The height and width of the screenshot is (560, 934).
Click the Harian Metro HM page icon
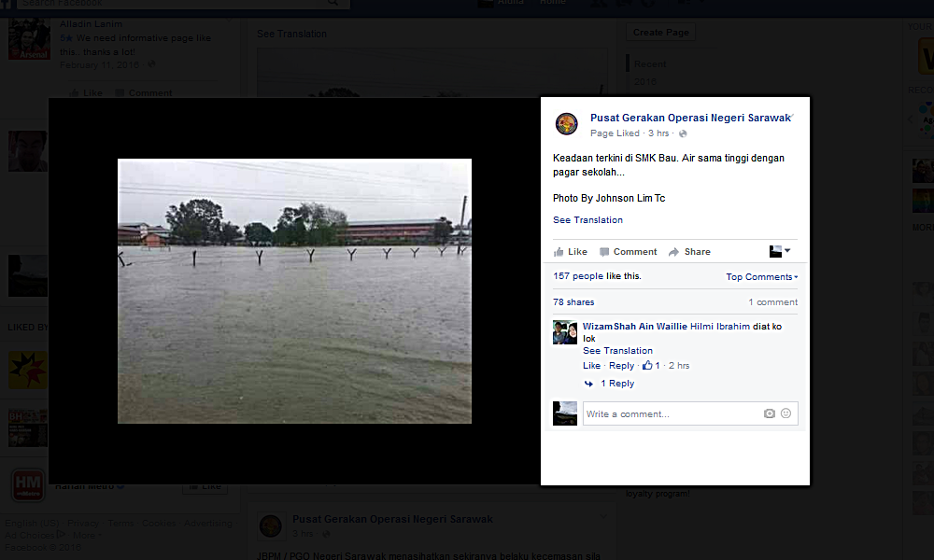(x=28, y=484)
